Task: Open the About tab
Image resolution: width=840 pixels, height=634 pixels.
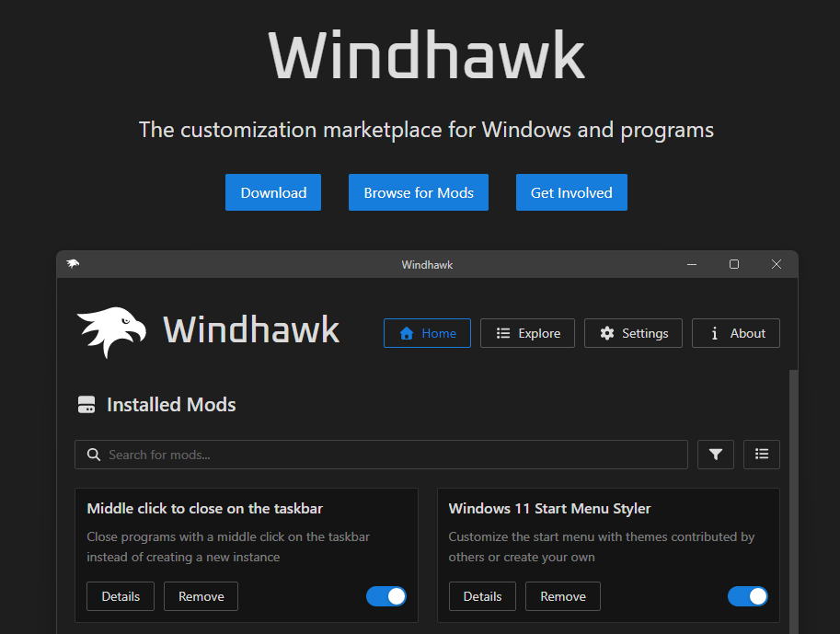Action: pyautogui.click(x=736, y=333)
